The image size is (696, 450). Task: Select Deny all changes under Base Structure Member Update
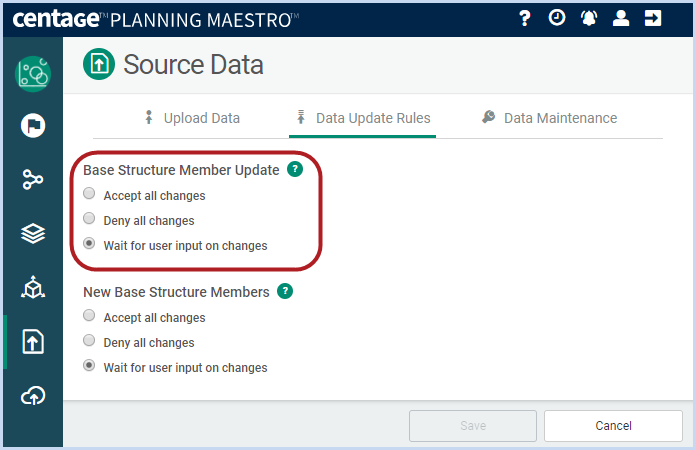89,218
